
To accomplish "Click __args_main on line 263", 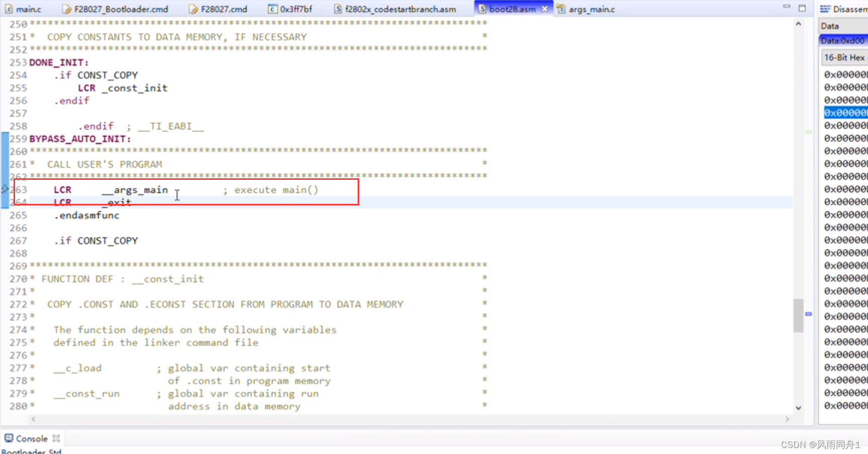I will point(135,190).
